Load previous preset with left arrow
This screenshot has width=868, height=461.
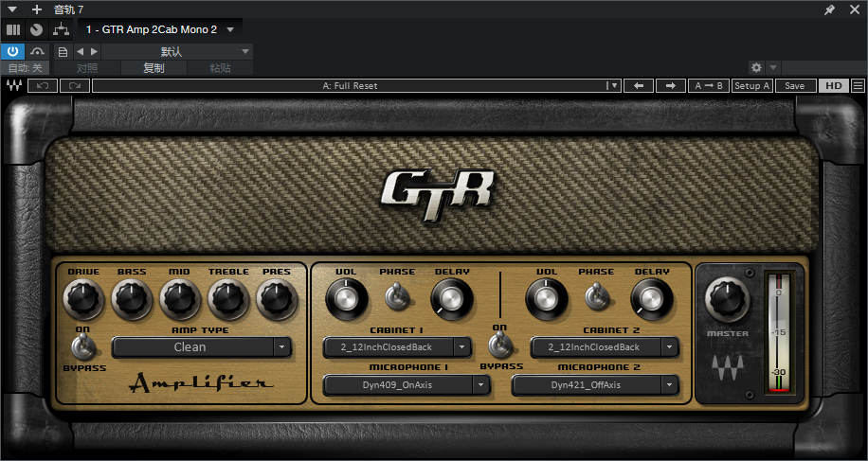coord(639,86)
